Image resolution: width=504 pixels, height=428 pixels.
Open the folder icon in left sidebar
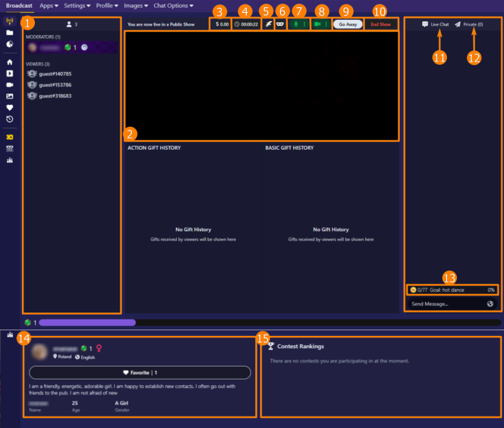coord(9,32)
